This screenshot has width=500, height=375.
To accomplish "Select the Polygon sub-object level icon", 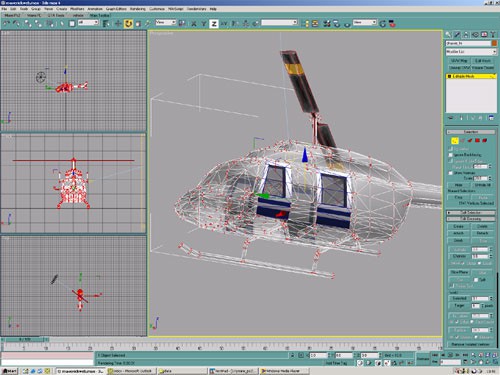I will click(477, 140).
